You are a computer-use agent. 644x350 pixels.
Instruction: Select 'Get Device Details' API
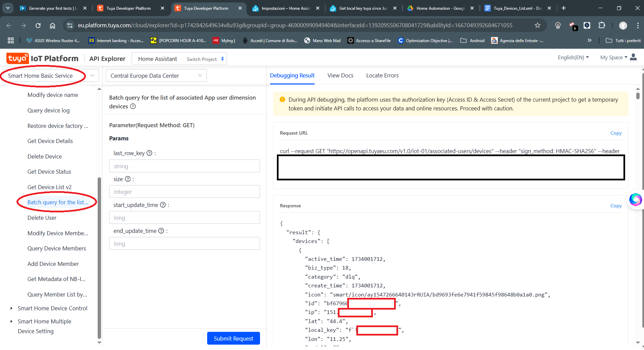50,141
